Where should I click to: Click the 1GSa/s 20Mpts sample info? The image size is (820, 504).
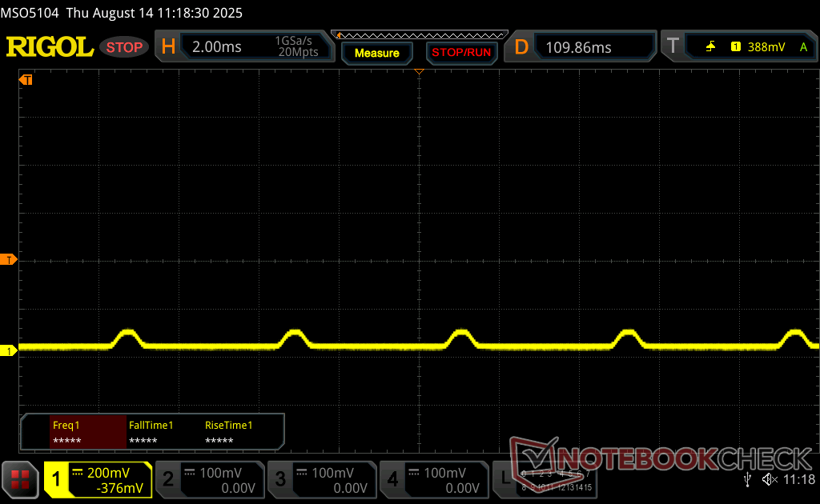pos(297,46)
